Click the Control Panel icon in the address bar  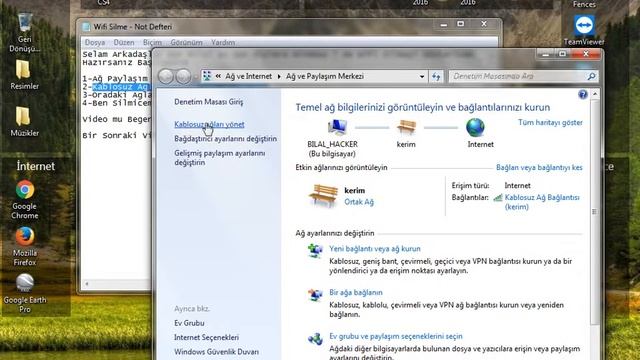point(207,76)
